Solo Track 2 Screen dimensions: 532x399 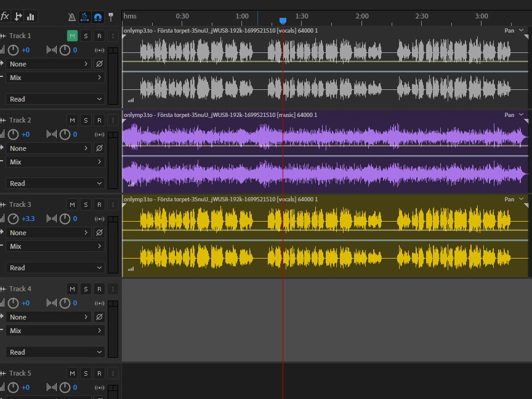point(86,120)
